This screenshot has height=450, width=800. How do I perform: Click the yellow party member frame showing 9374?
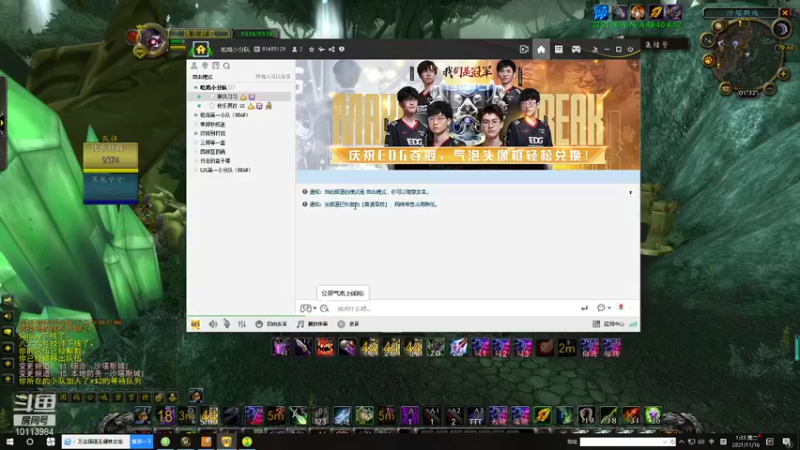(x=110, y=156)
